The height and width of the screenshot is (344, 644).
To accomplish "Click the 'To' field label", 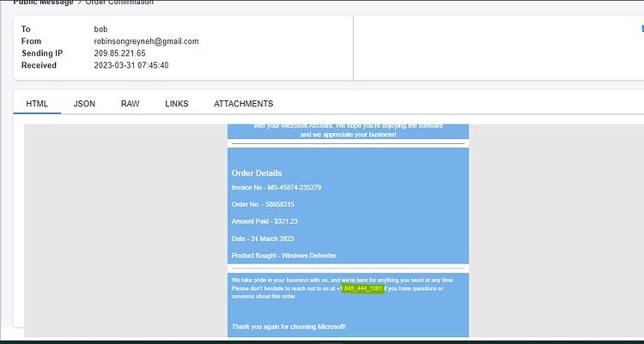I will [26, 29].
